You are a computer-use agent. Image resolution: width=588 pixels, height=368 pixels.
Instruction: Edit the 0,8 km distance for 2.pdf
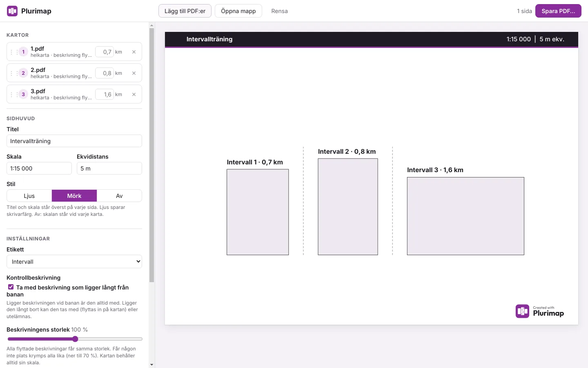(105, 73)
